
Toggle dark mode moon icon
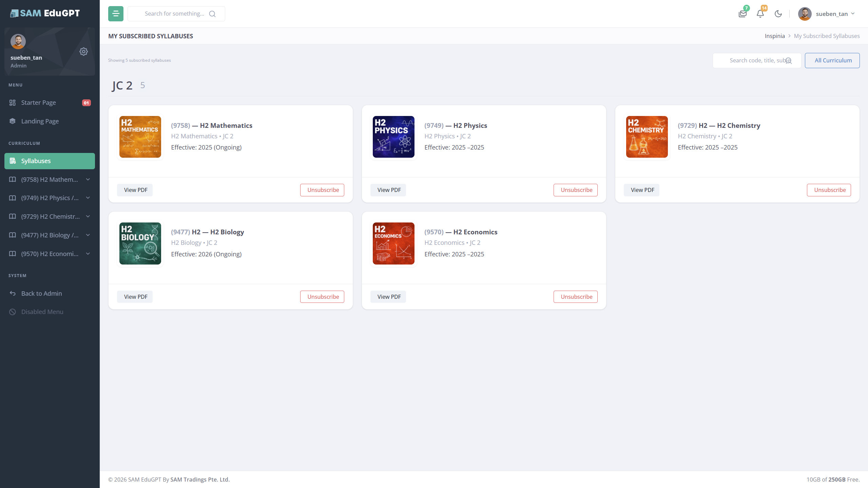click(778, 14)
